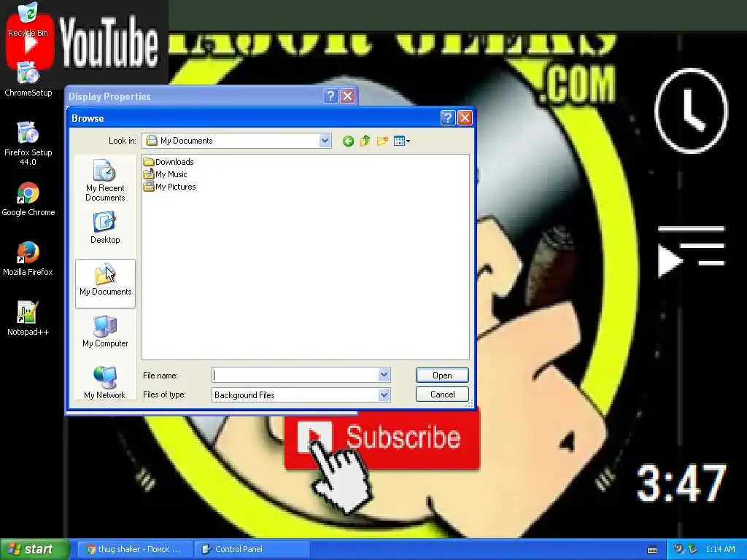
Task: Select the My Music folder
Action: coord(166,174)
